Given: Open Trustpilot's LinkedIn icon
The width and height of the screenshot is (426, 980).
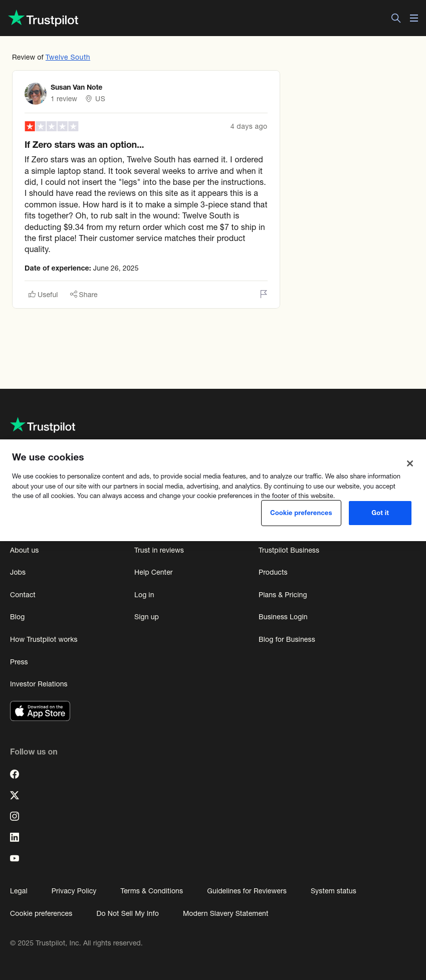Looking at the screenshot, I should tap(15, 837).
